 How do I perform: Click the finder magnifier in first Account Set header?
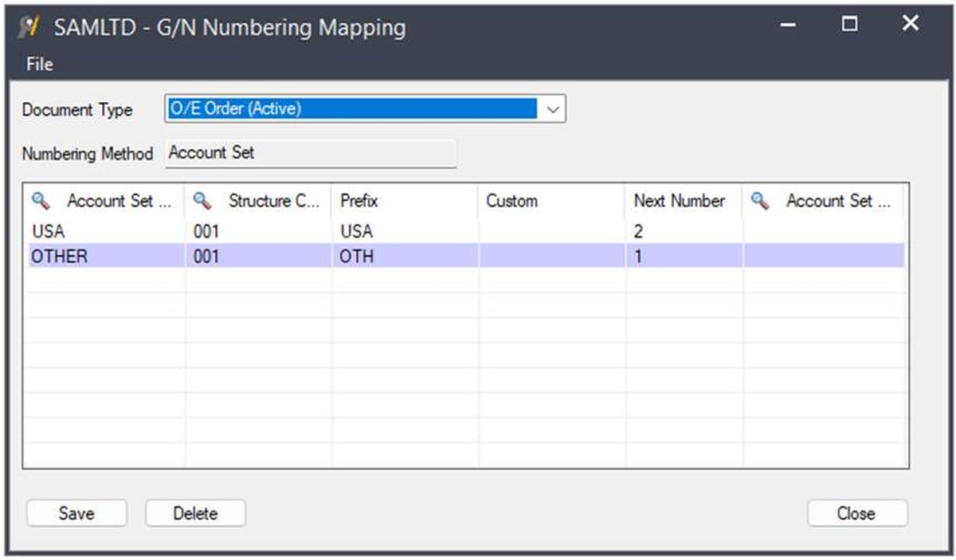(x=41, y=202)
